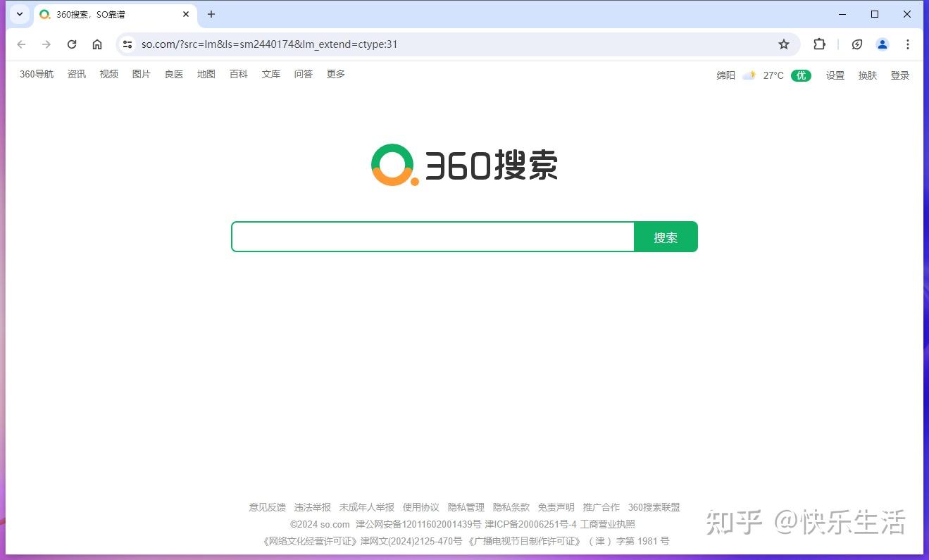
Task: Open 360导航 in top navigation
Action: point(37,74)
